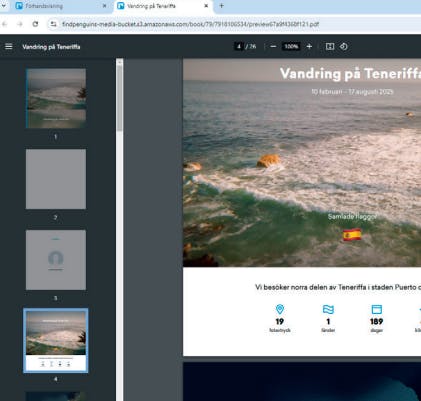Zoom in with the plus icon

point(309,47)
